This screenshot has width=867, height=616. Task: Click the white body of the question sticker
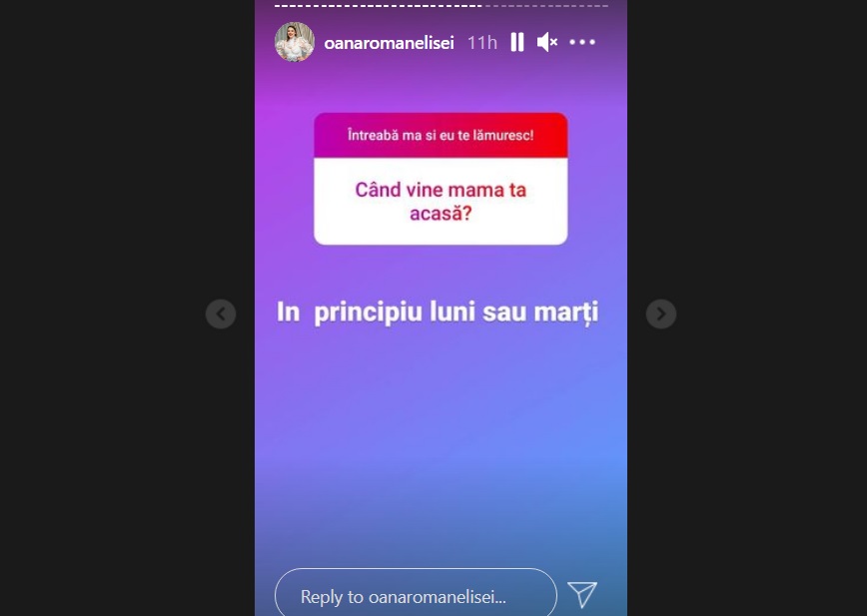(x=440, y=201)
